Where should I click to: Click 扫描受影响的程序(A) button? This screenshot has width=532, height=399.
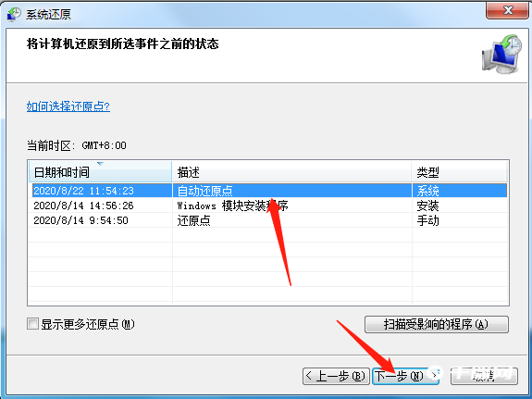click(x=437, y=324)
